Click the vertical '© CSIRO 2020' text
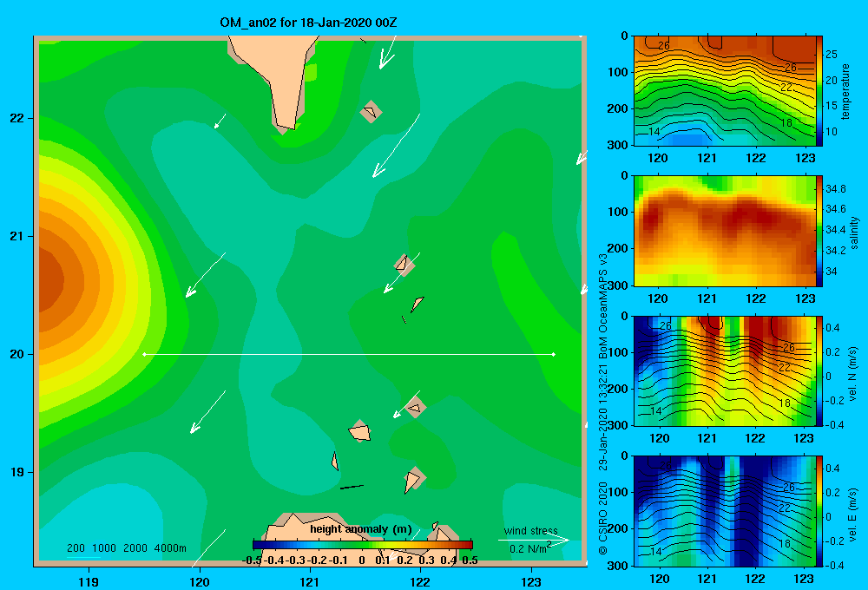The image size is (868, 590). coord(603,518)
